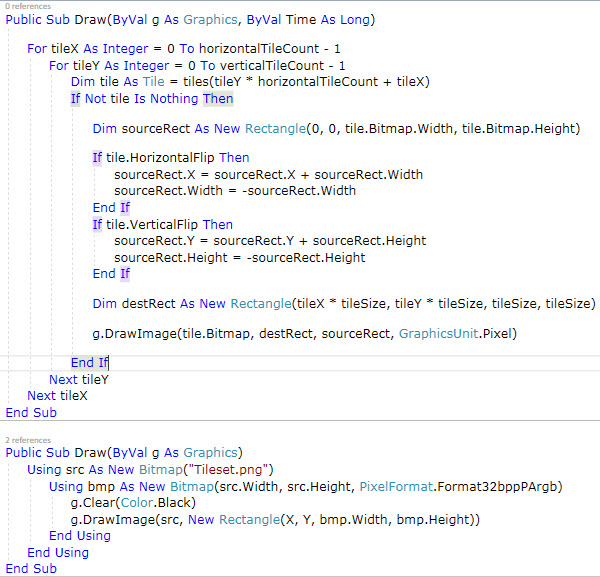Click 'verticalTileCount' in the For tileY line

272,65
